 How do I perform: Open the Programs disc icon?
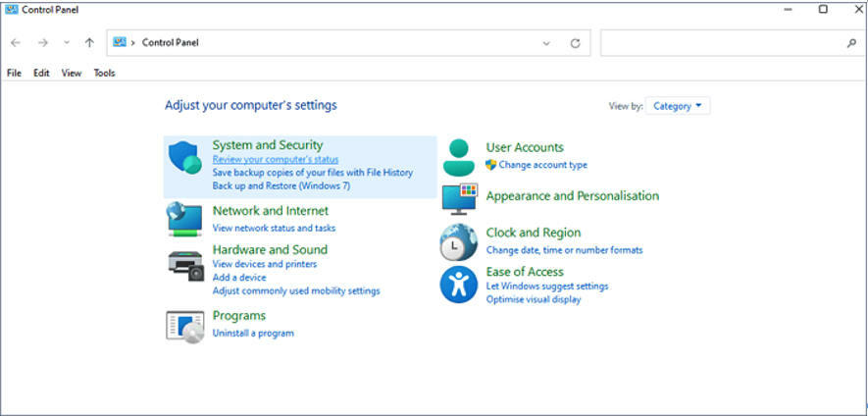tap(185, 327)
